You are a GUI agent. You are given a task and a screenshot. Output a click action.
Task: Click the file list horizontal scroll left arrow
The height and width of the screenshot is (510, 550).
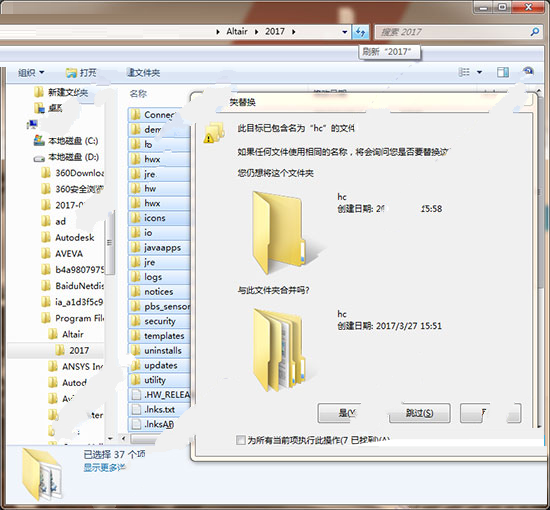click(124, 438)
